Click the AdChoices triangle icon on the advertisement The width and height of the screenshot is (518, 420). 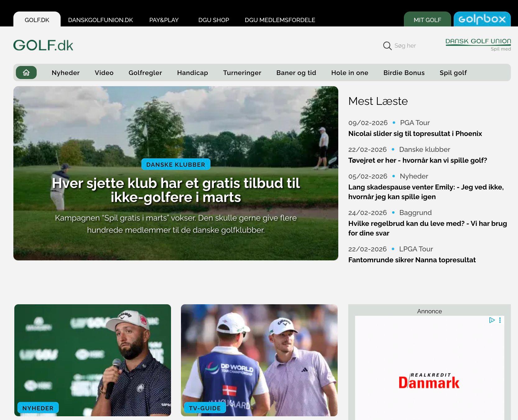click(491, 320)
